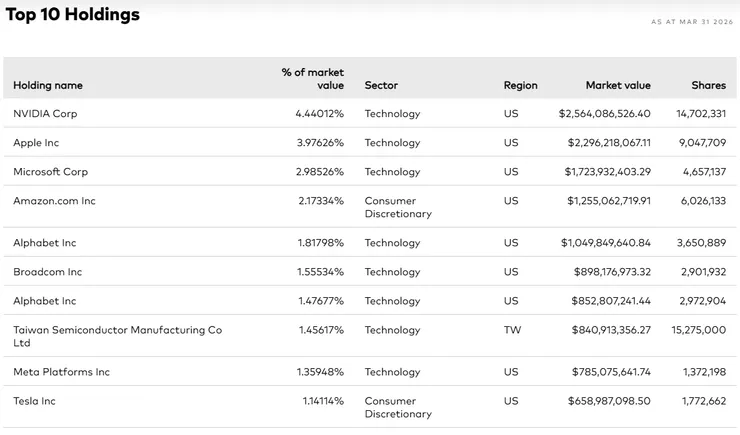Select the Region column header
This screenshot has height=435, width=740.
(x=520, y=85)
